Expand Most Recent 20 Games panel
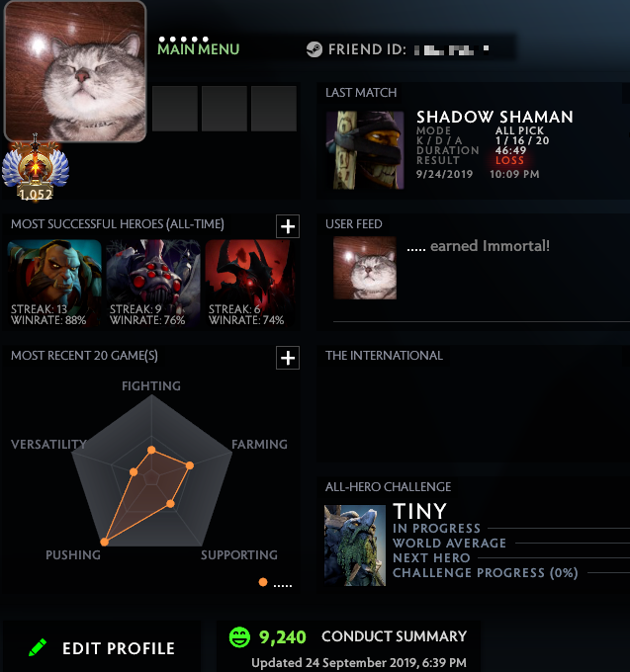This screenshot has height=672, width=630. point(288,358)
